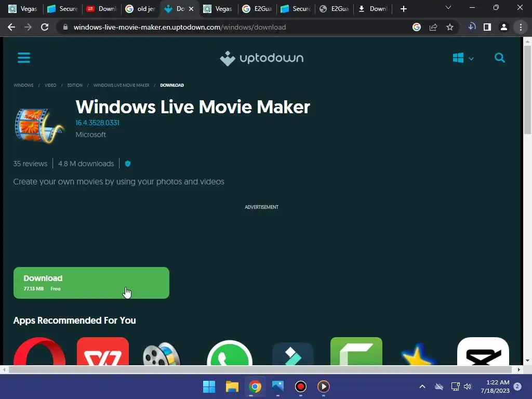Show hidden system tray icons
The height and width of the screenshot is (399, 532).
point(422,387)
